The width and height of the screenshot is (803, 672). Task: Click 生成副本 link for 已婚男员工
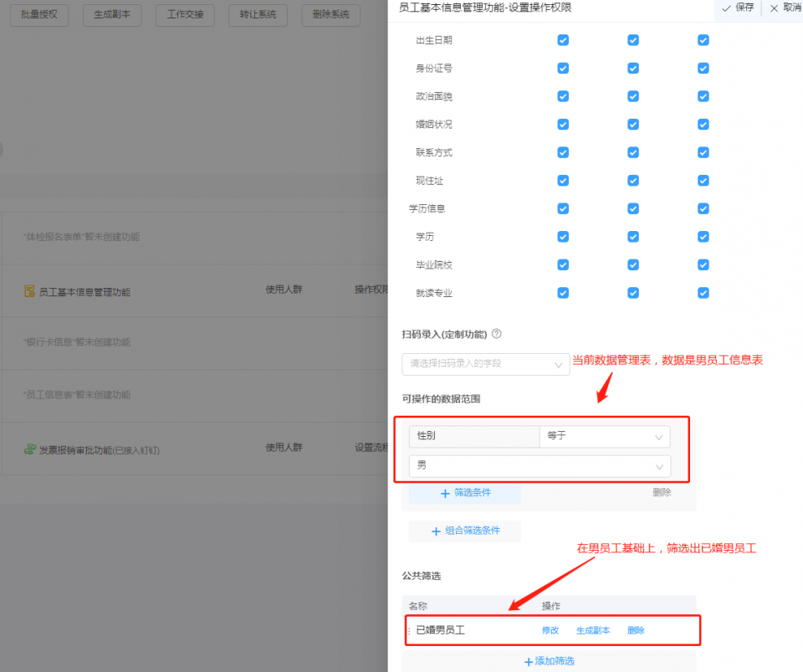tap(593, 630)
